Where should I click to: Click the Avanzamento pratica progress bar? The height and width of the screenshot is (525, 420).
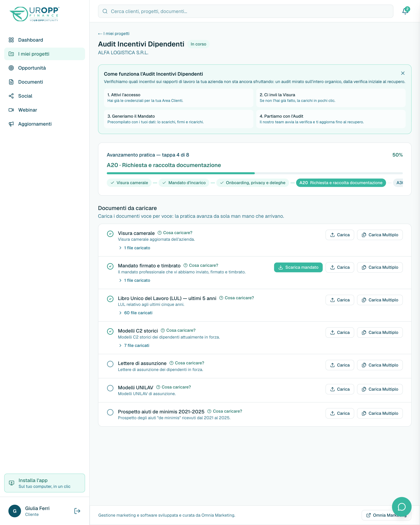(255, 173)
